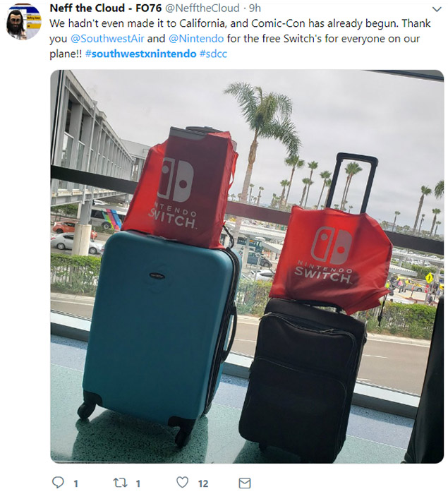Click the retweet arrows icon
The image size is (448, 494).
[120, 483]
